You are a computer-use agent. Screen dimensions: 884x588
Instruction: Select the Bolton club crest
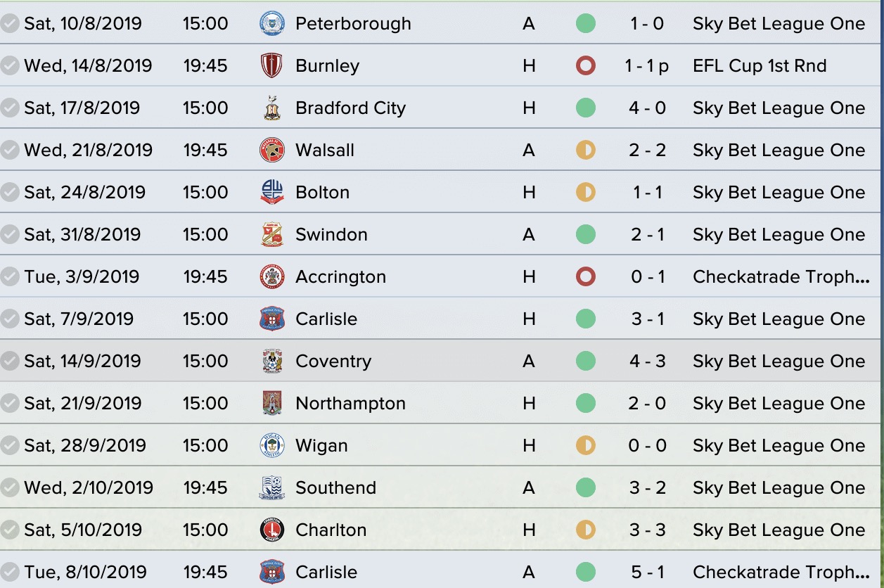pos(271,192)
